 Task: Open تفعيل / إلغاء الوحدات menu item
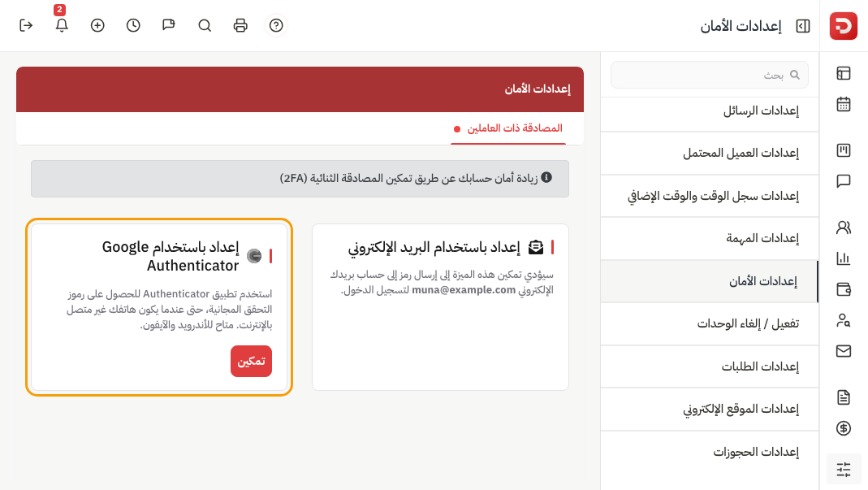tap(710, 323)
